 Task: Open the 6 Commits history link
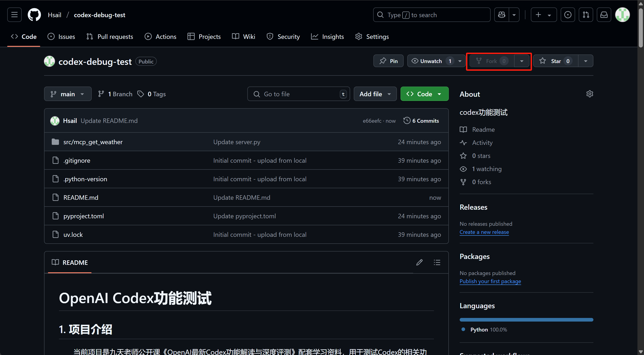click(x=421, y=121)
